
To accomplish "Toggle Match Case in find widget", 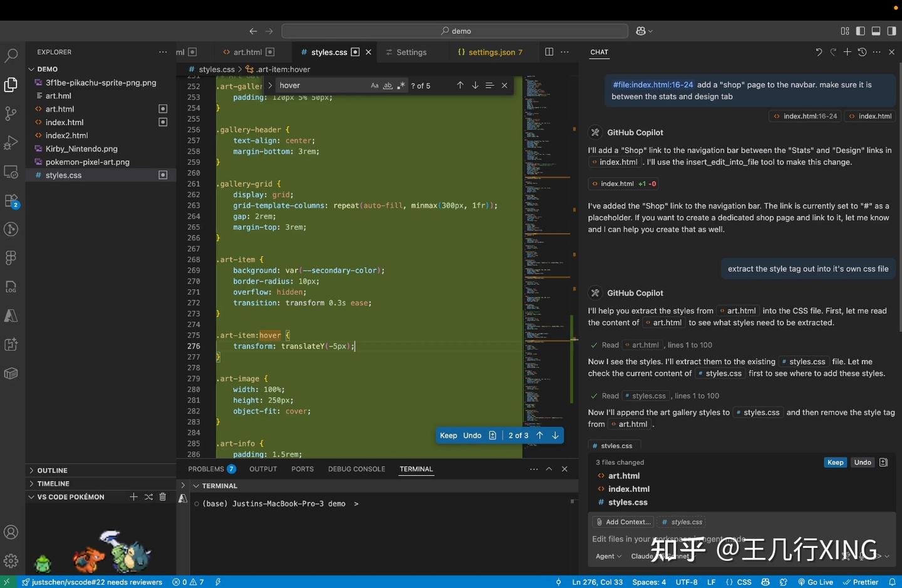I will click(x=375, y=86).
